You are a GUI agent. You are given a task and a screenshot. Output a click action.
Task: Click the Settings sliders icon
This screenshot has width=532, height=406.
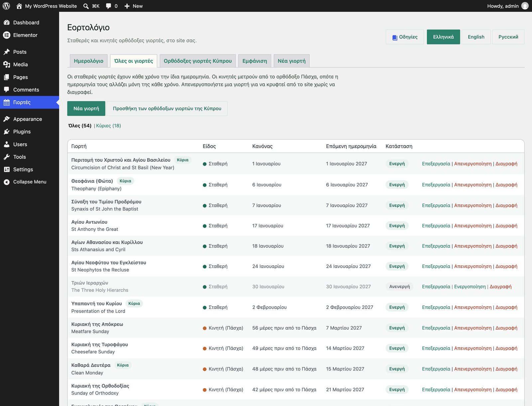pyautogui.click(x=7, y=169)
